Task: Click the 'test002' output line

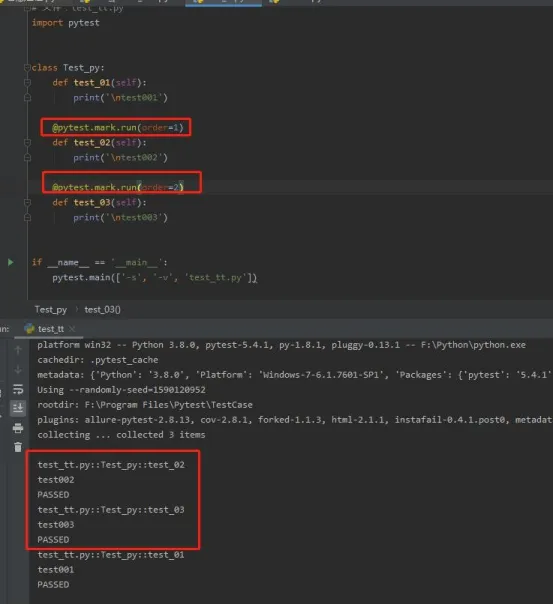Action: pos(56,480)
